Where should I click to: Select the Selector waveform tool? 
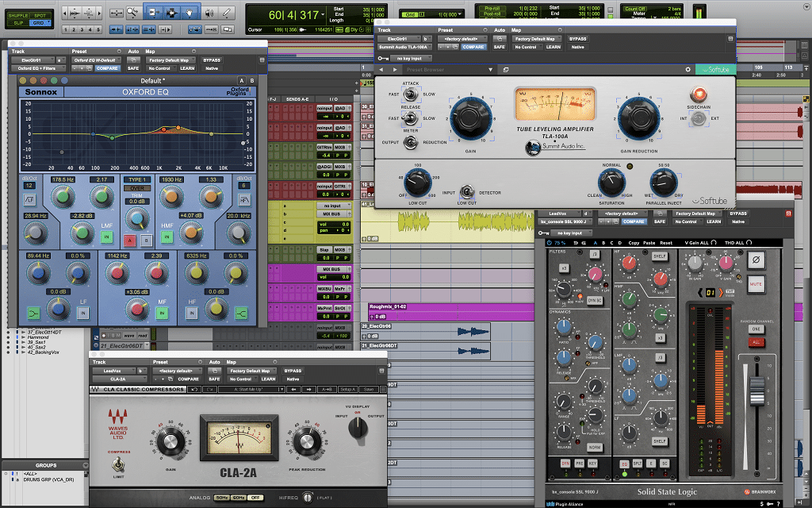click(x=171, y=12)
